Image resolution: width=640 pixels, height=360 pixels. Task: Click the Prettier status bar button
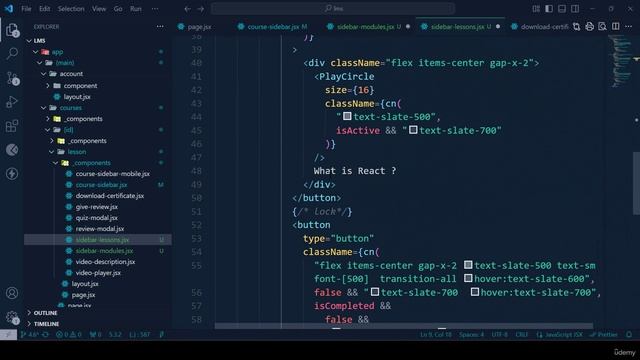(x=603, y=334)
